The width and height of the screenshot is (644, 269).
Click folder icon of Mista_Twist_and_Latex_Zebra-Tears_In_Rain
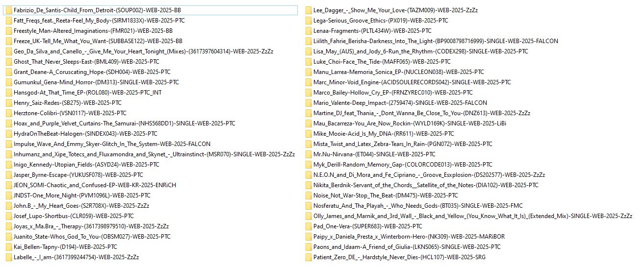point(308,144)
